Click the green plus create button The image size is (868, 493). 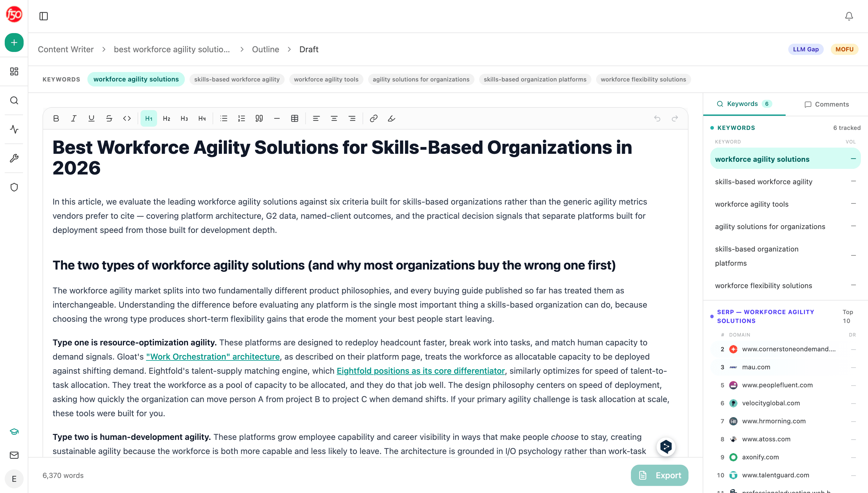[14, 43]
